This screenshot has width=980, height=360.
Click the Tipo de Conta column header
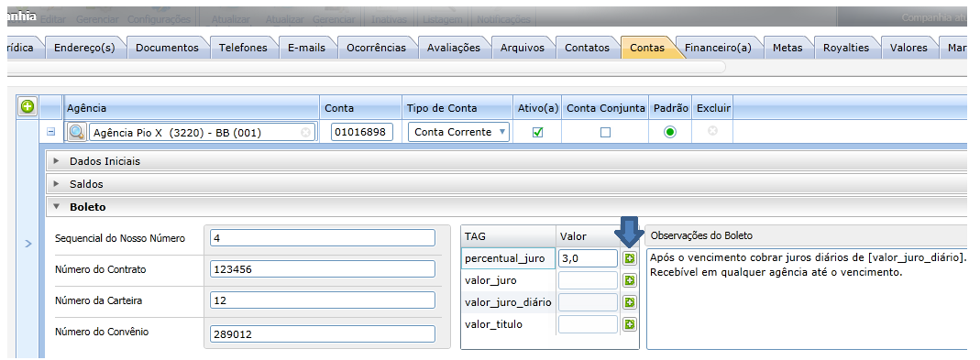click(457, 108)
